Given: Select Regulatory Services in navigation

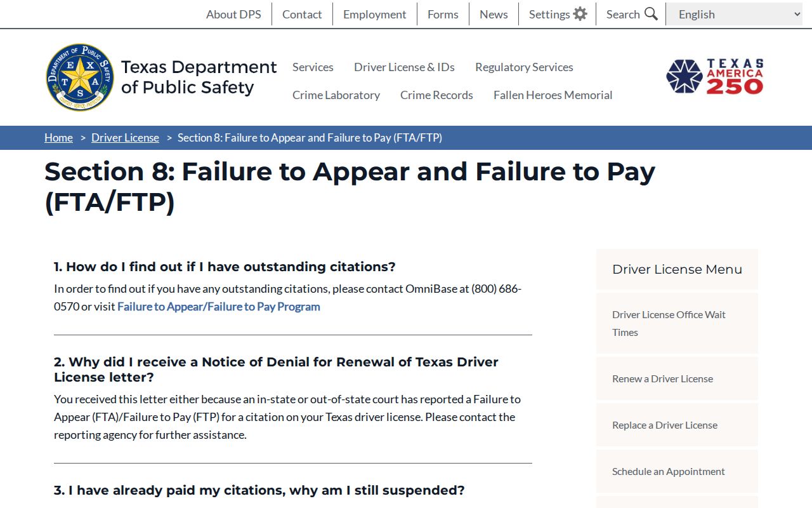Looking at the screenshot, I should point(524,67).
